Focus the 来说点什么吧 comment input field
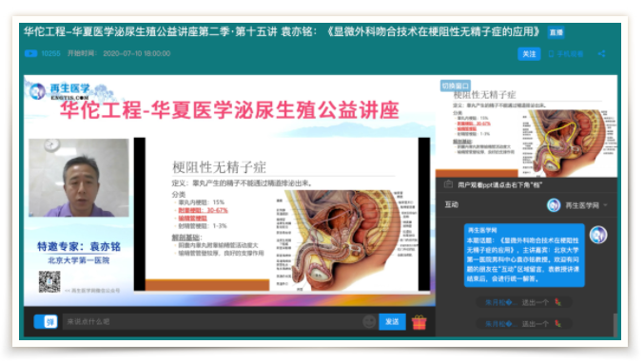The height and width of the screenshot is (363, 644). coord(212,321)
